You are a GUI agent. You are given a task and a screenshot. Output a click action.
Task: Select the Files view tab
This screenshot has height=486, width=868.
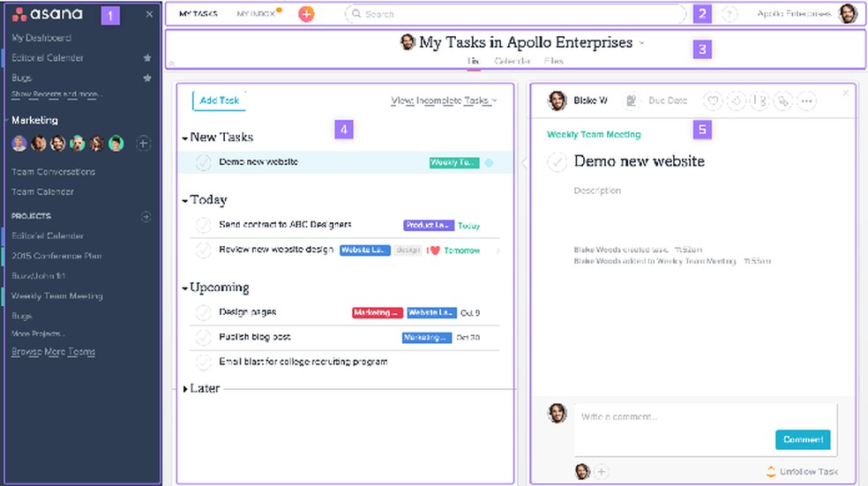coord(554,61)
